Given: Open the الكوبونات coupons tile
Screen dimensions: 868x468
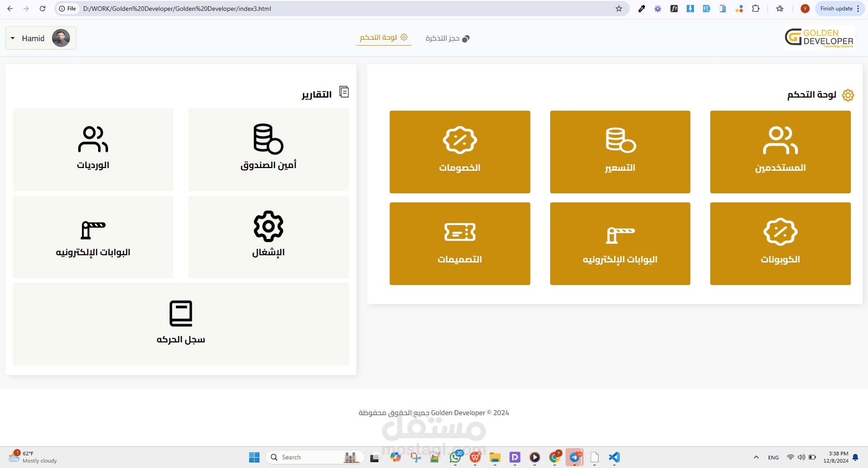Looking at the screenshot, I should pos(780,243).
